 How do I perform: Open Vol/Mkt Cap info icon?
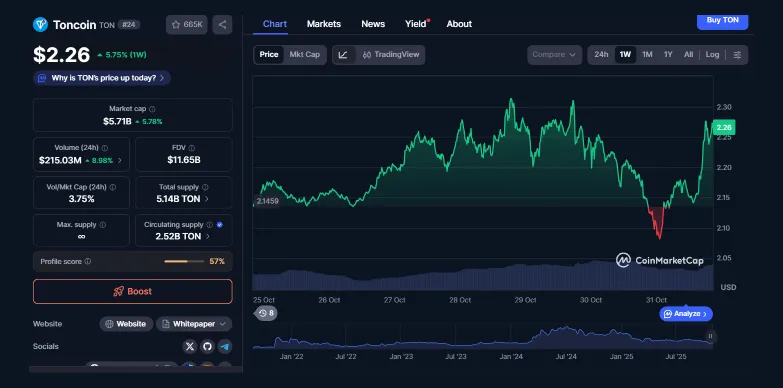coord(113,187)
